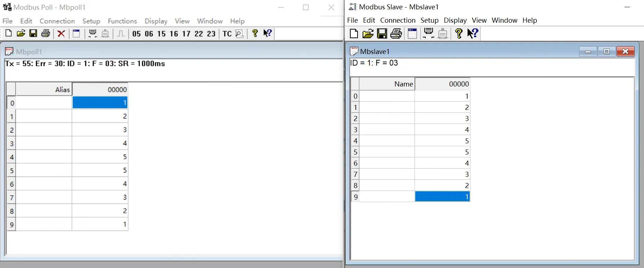Select register row 5 value in Mbpoll1
This screenshot has width=644, height=268.
tap(100, 170)
